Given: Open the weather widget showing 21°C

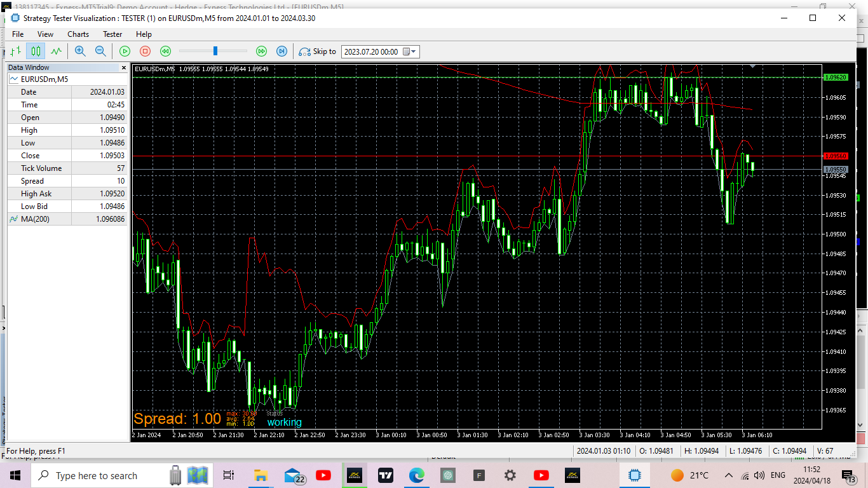Looking at the screenshot, I should 689,475.
